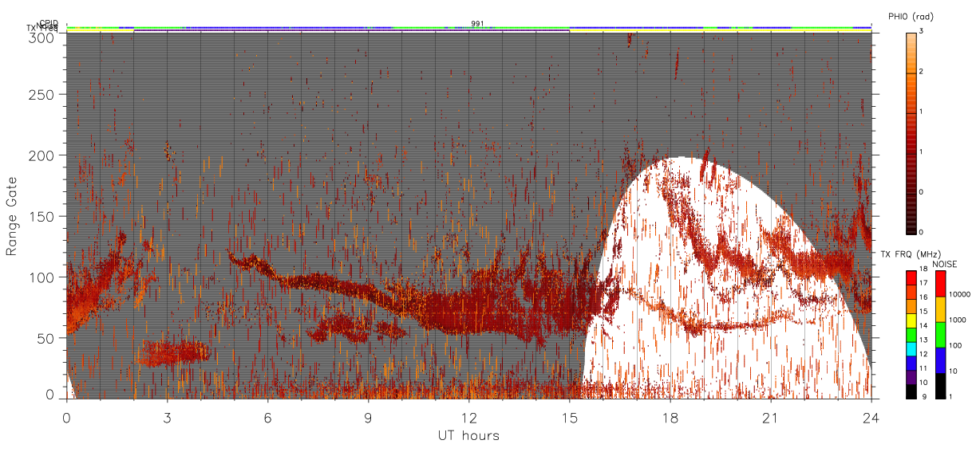Image resolution: width=980 pixels, height=452 pixels.
Task: Click the Range Gate axis label
Action: pyautogui.click(x=12, y=217)
